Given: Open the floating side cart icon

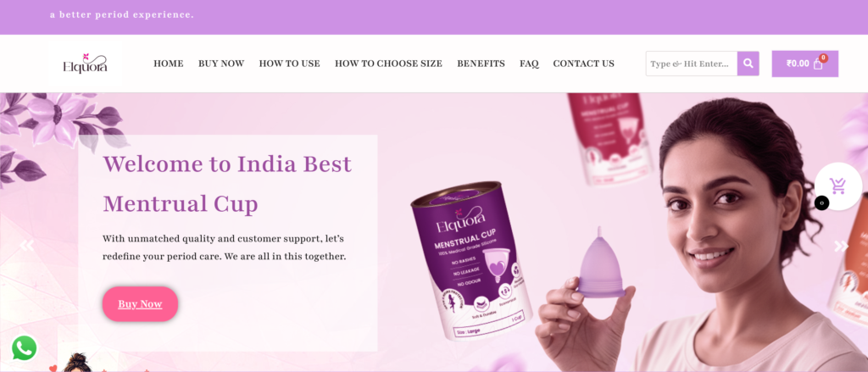Looking at the screenshot, I should [x=837, y=186].
